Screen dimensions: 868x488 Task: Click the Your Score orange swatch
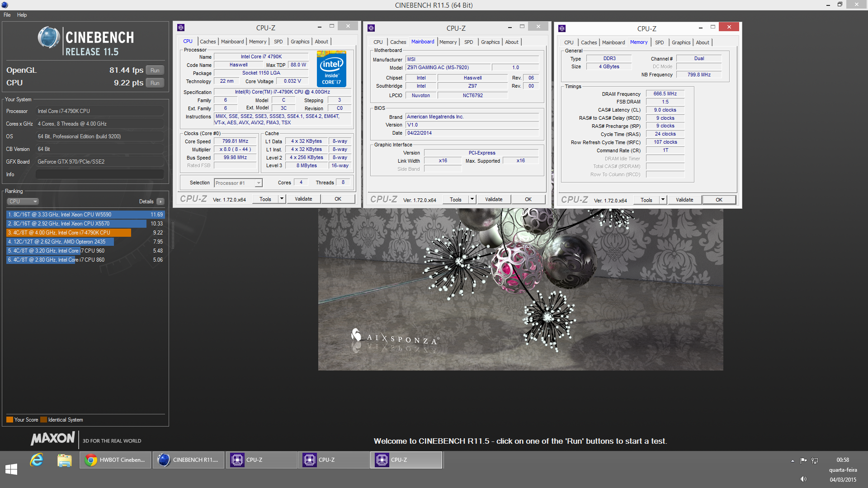tap(9, 420)
